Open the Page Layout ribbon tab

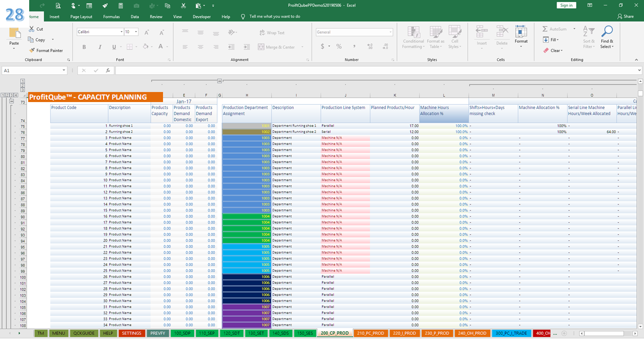(x=81, y=17)
